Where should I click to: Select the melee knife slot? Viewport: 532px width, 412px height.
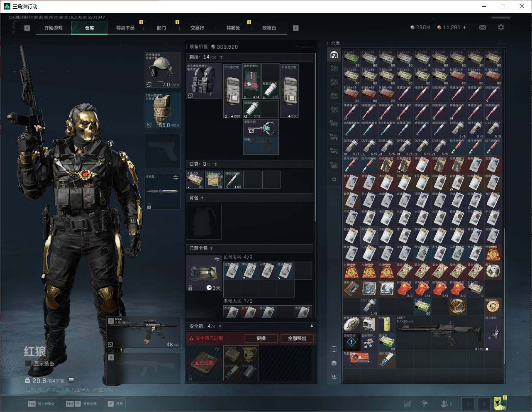[x=162, y=191]
